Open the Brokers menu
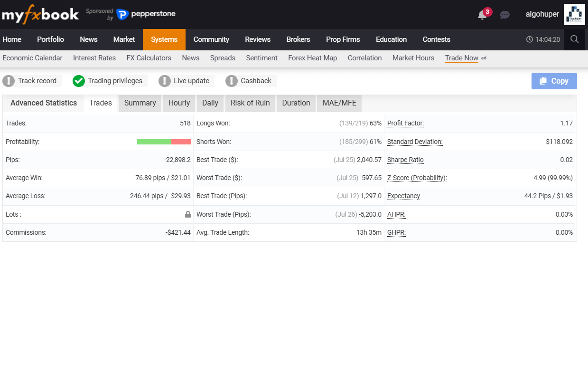 coord(299,39)
